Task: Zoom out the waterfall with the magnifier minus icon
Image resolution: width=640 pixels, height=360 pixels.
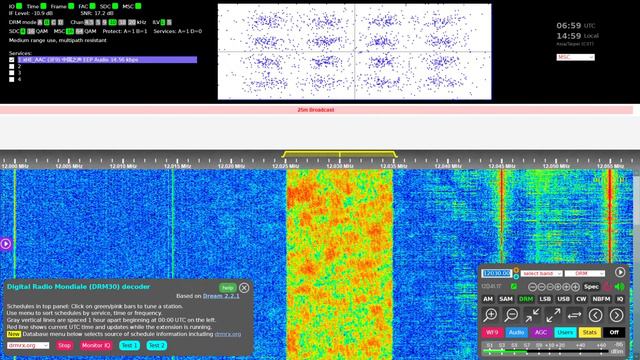Action: coord(511,315)
